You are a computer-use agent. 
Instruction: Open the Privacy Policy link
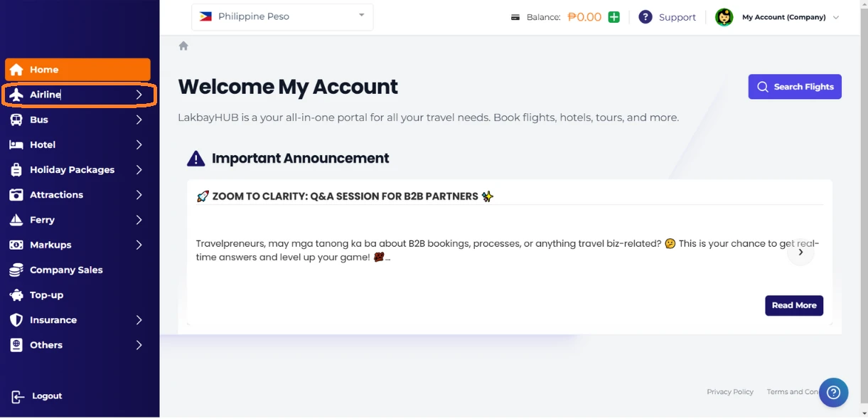(729, 392)
